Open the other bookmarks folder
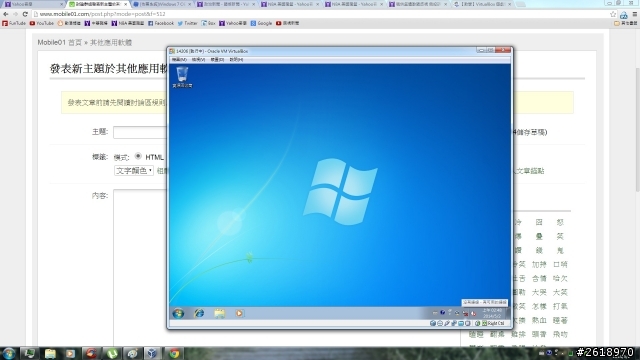 tap(626, 23)
